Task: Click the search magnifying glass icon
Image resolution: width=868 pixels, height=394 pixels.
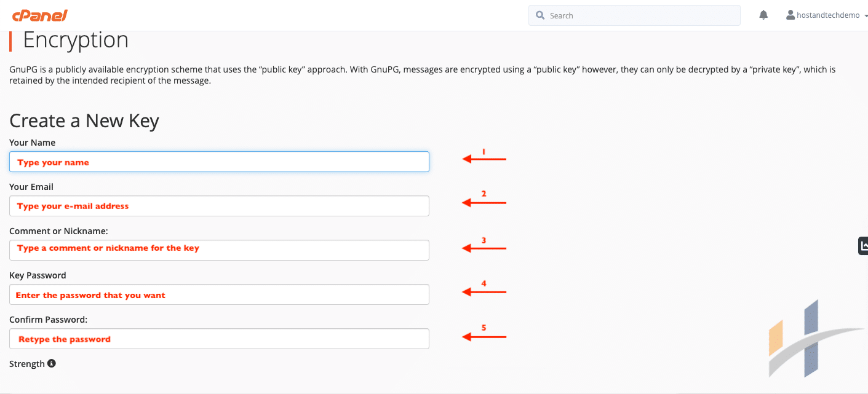Action: click(x=540, y=15)
